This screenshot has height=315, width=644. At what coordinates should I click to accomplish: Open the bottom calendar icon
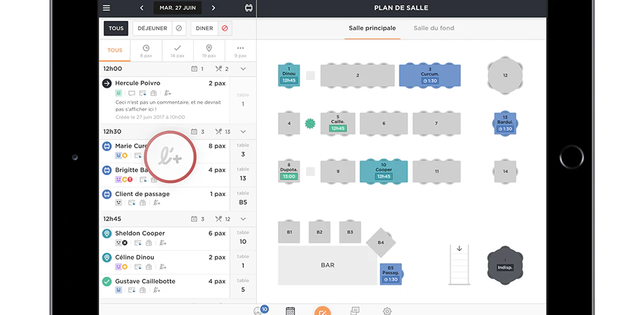pyautogui.click(x=290, y=311)
